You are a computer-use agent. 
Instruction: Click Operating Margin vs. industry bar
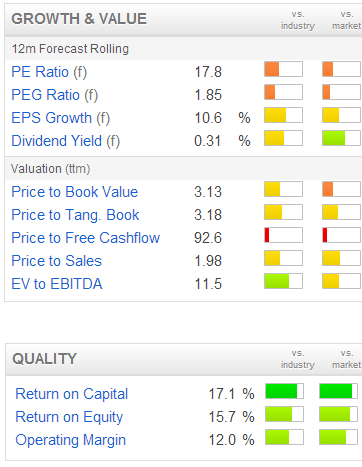(284, 437)
